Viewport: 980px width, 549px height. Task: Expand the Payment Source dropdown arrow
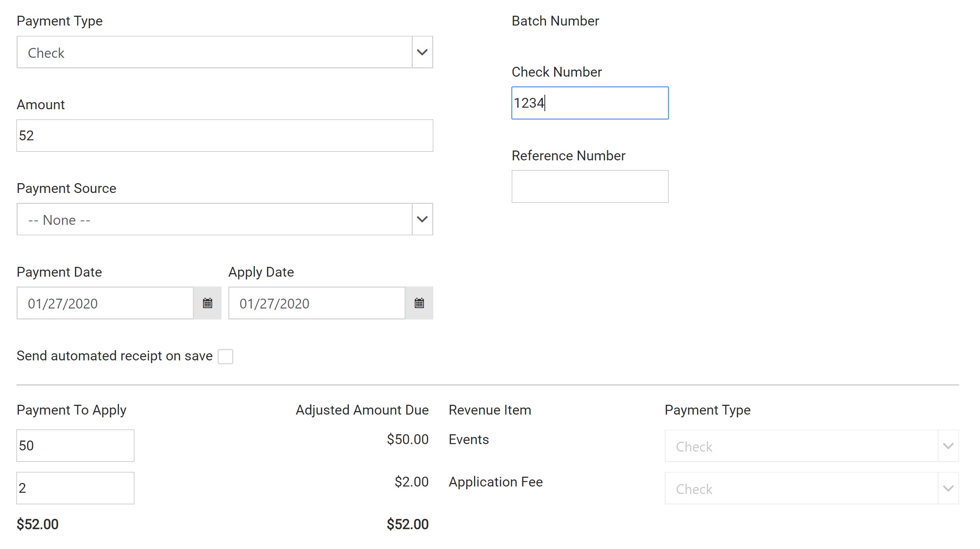pyautogui.click(x=422, y=219)
